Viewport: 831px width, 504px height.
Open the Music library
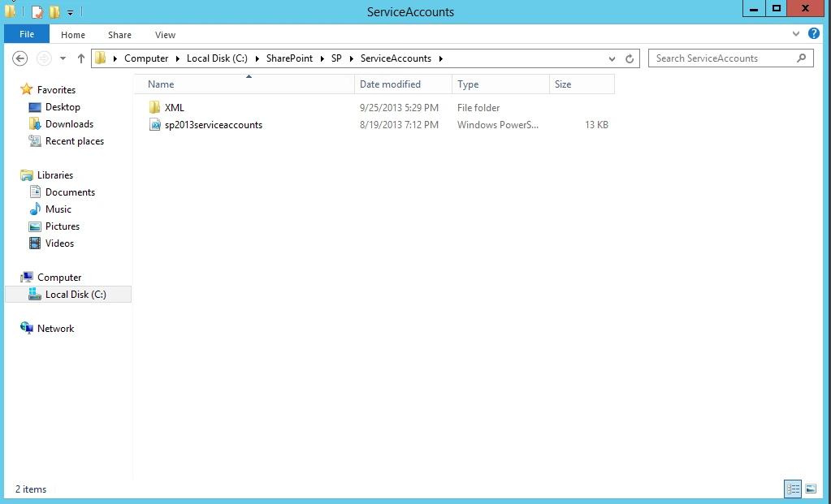click(x=58, y=209)
